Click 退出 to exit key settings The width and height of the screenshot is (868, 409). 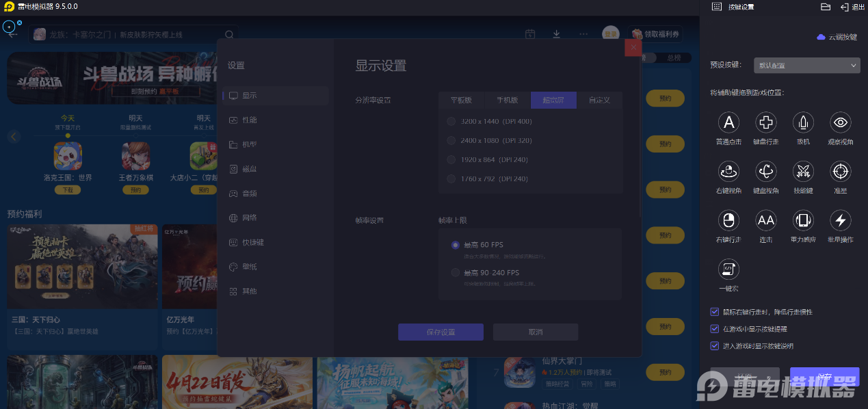pos(852,7)
